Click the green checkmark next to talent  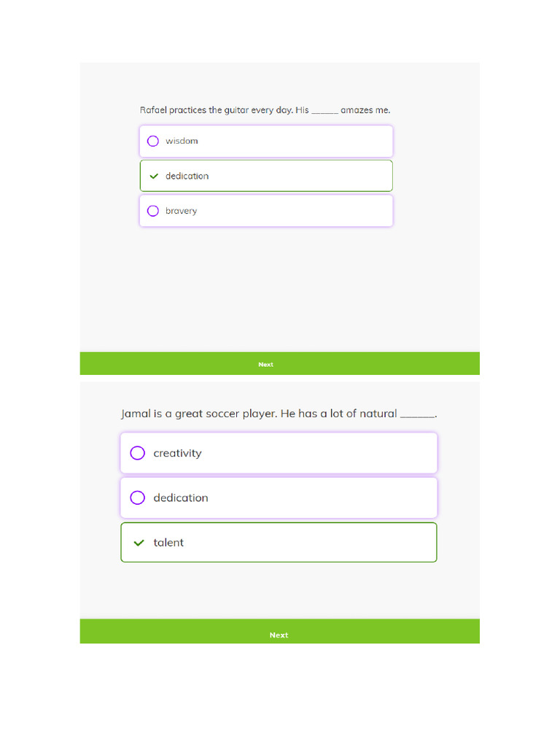[139, 543]
